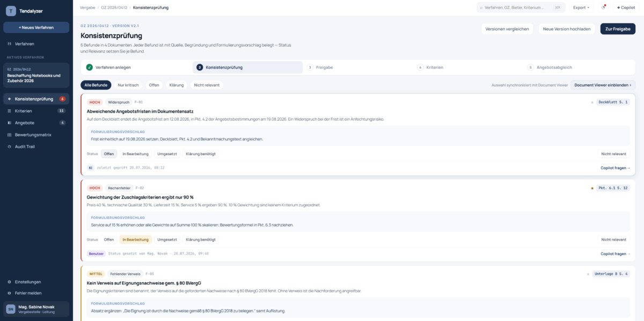Viewport: 644px width, 321px height.
Task: Open the notifications icon with red dot
Action: 603,8
